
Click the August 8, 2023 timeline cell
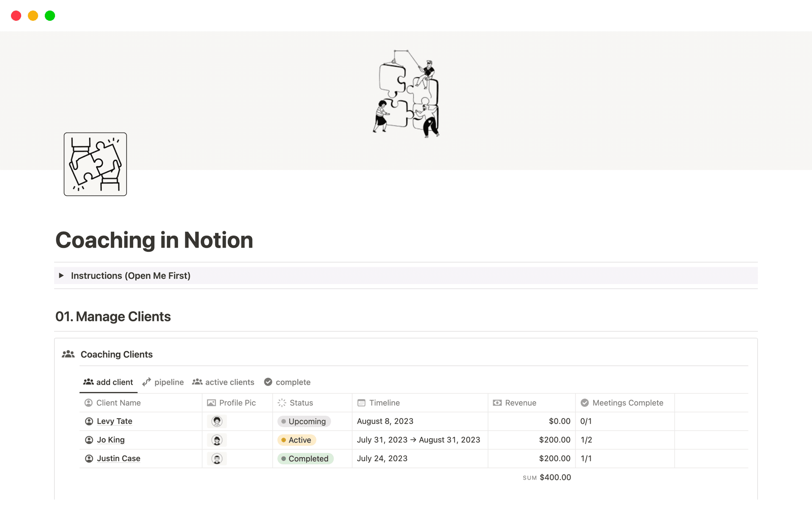385,421
